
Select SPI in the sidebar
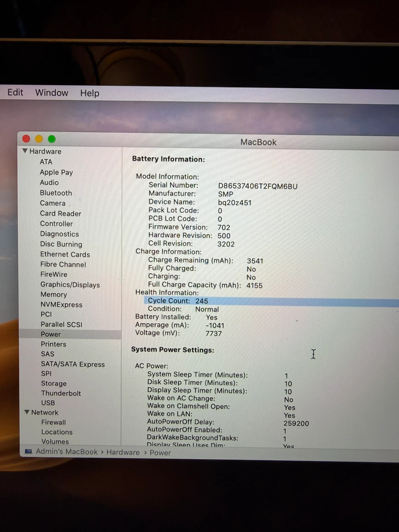pyautogui.click(x=46, y=374)
